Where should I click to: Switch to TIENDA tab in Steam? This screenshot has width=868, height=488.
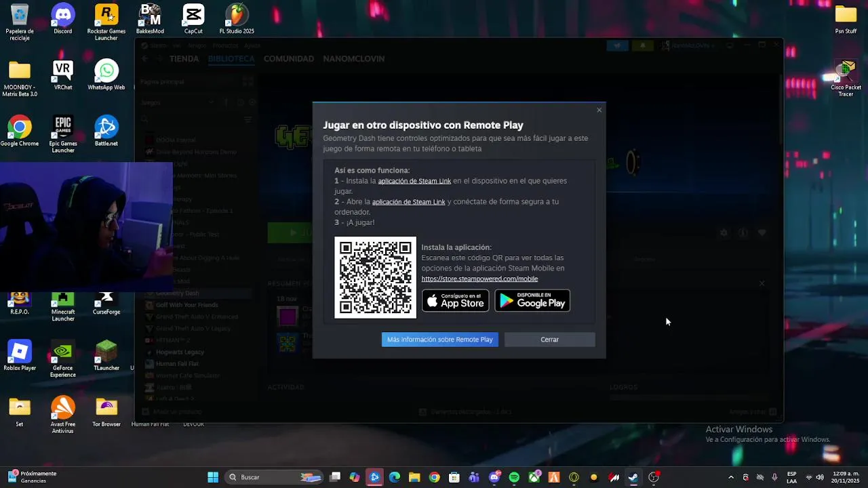point(184,59)
